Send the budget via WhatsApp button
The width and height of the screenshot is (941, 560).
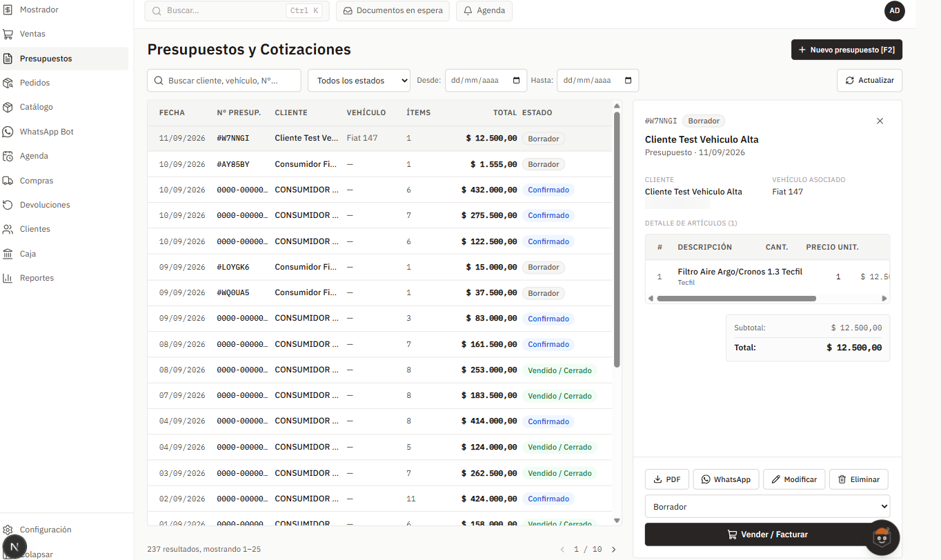(x=726, y=479)
